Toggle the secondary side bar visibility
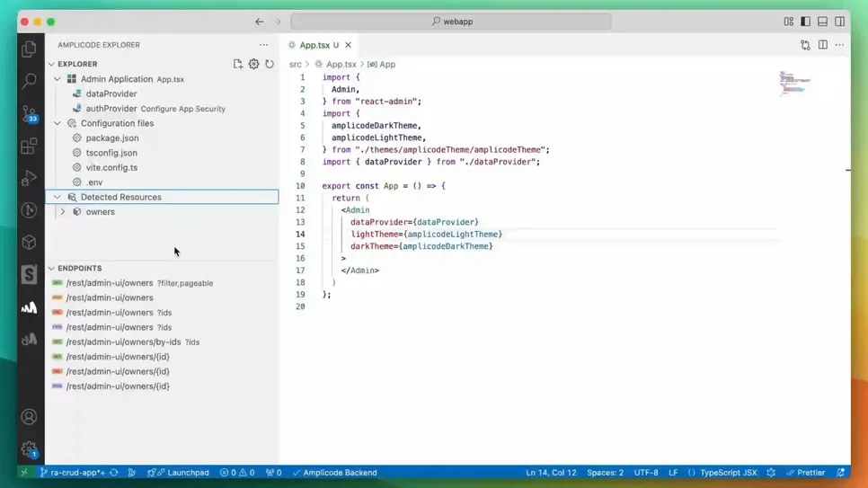Screen dimensions: 868x488 pos(839,22)
